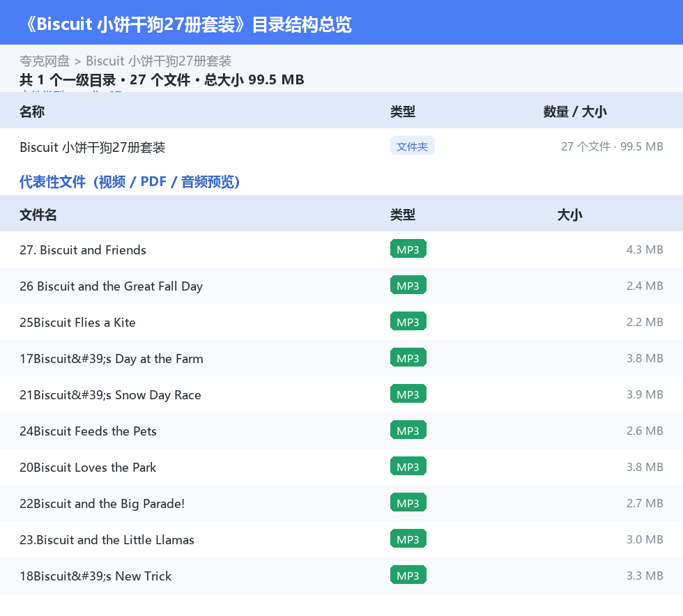Click the MP3 badge for Loves the Park
This screenshot has height=616, width=683.
[408, 466]
